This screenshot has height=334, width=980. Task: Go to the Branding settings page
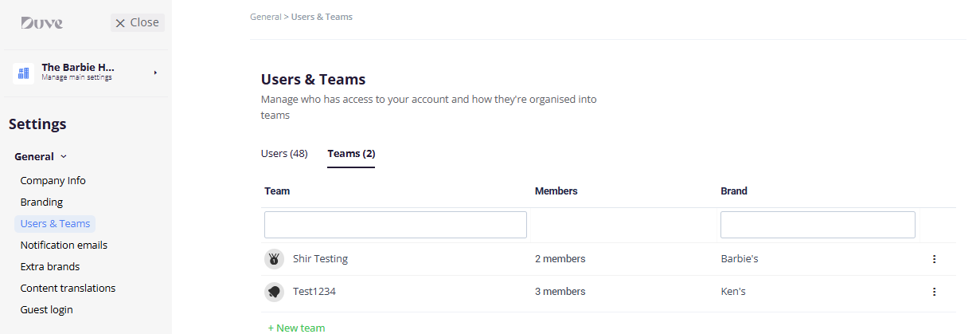pyautogui.click(x=41, y=202)
